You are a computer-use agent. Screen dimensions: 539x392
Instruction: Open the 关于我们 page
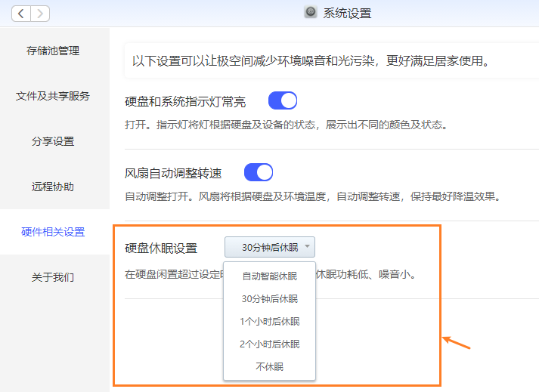[53, 277]
